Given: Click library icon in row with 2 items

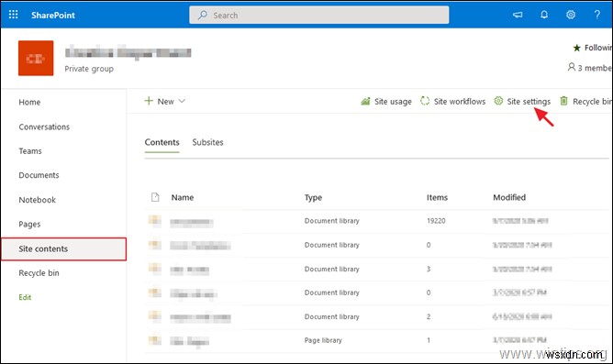Looking at the screenshot, I should (x=155, y=316).
